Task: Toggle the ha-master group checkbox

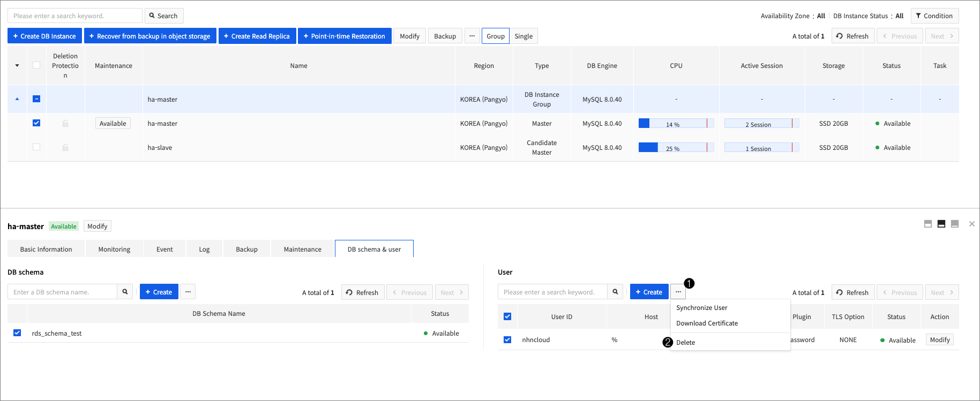Action: [x=36, y=99]
